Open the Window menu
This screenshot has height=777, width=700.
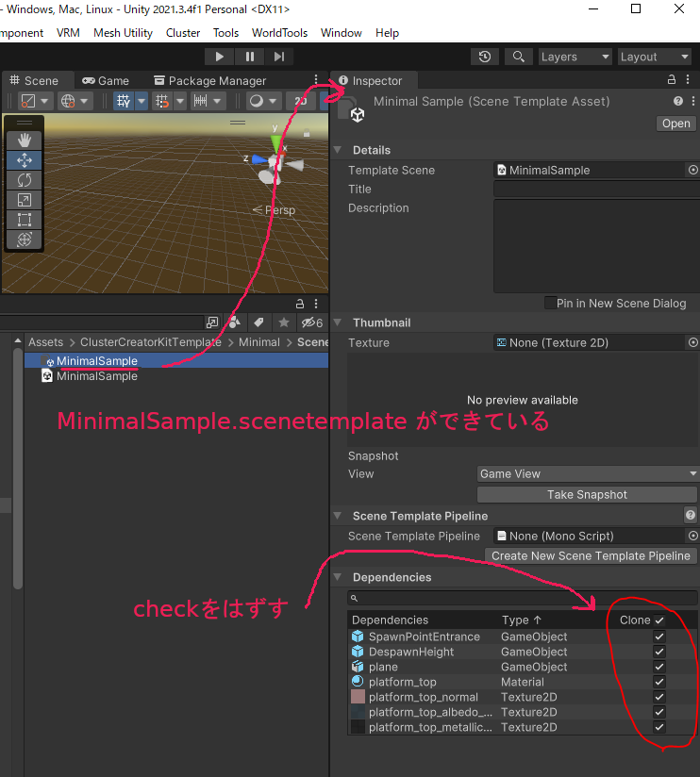(342, 33)
